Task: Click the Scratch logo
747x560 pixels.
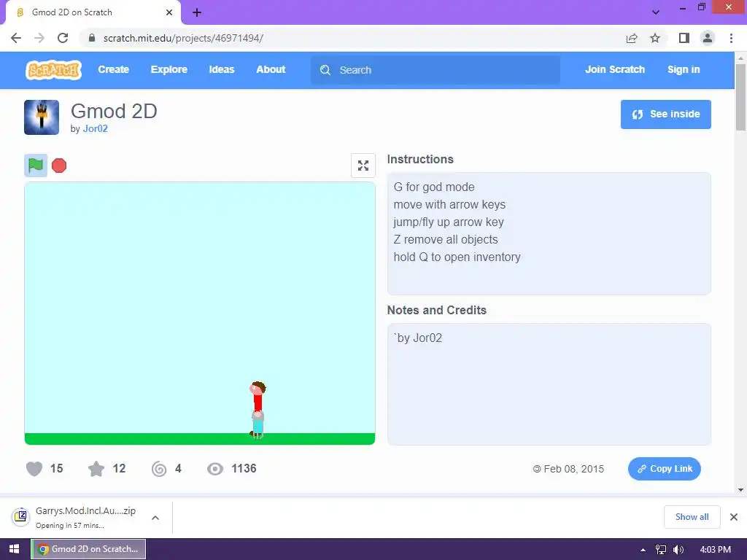Action: click(53, 69)
